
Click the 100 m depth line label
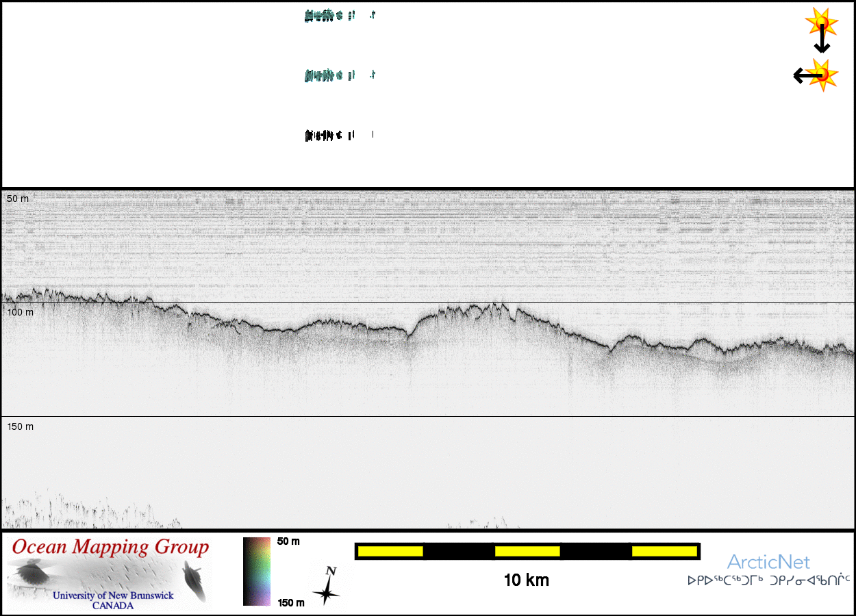click(x=20, y=312)
